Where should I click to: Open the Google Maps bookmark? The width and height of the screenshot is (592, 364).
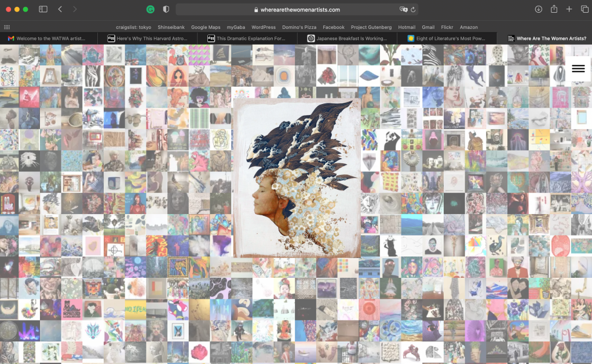206,27
